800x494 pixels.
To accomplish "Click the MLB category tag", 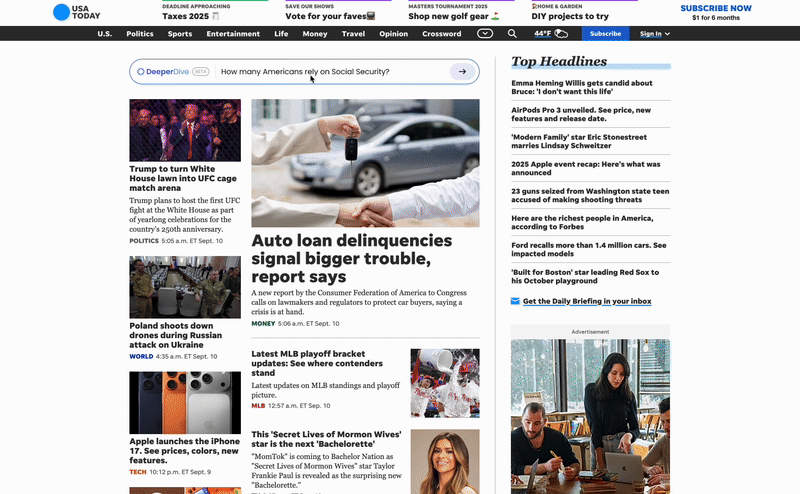I will point(258,406).
